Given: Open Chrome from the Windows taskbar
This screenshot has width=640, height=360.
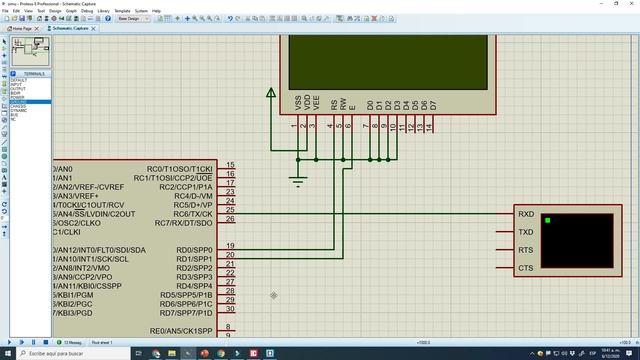Looking at the screenshot, I should tap(221, 353).
